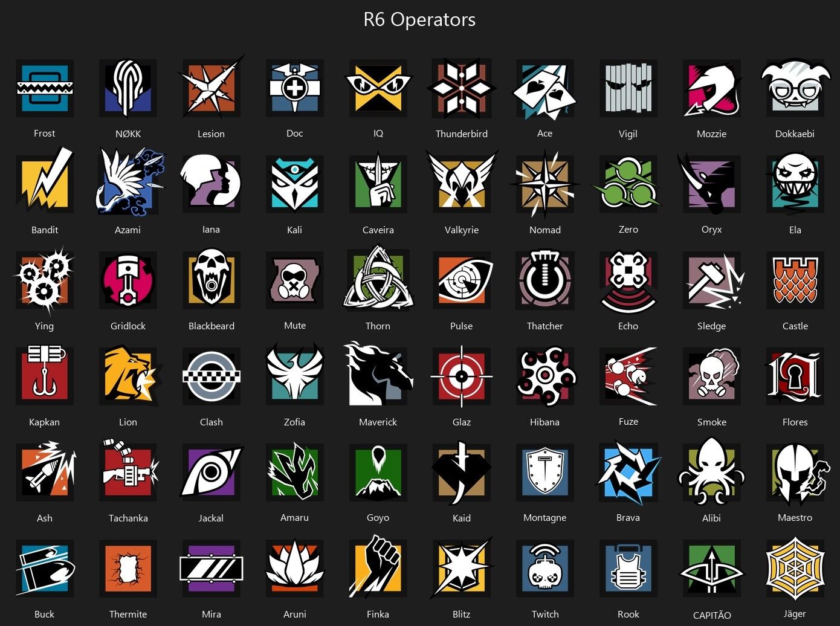Select the Azami operator icon
Screen dimensions: 840x626
coord(129,182)
